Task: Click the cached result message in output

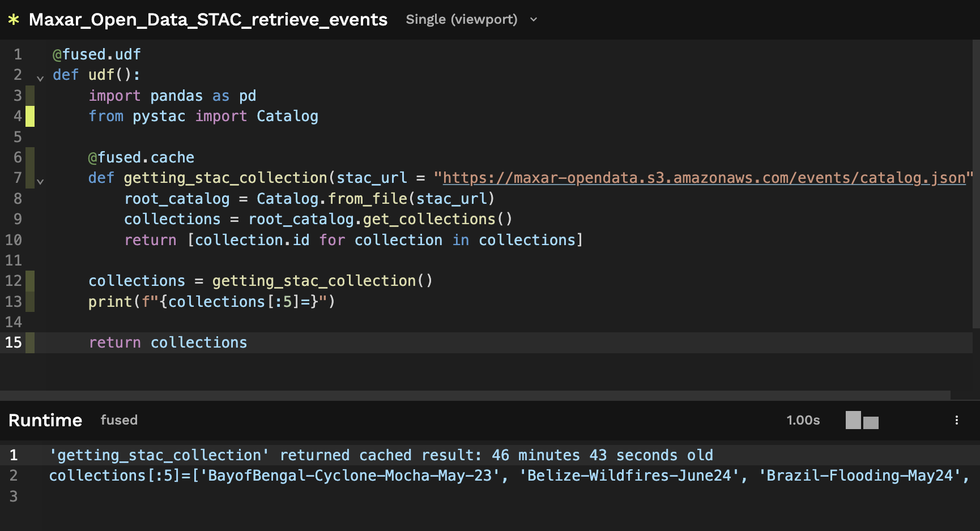Action: (381, 455)
